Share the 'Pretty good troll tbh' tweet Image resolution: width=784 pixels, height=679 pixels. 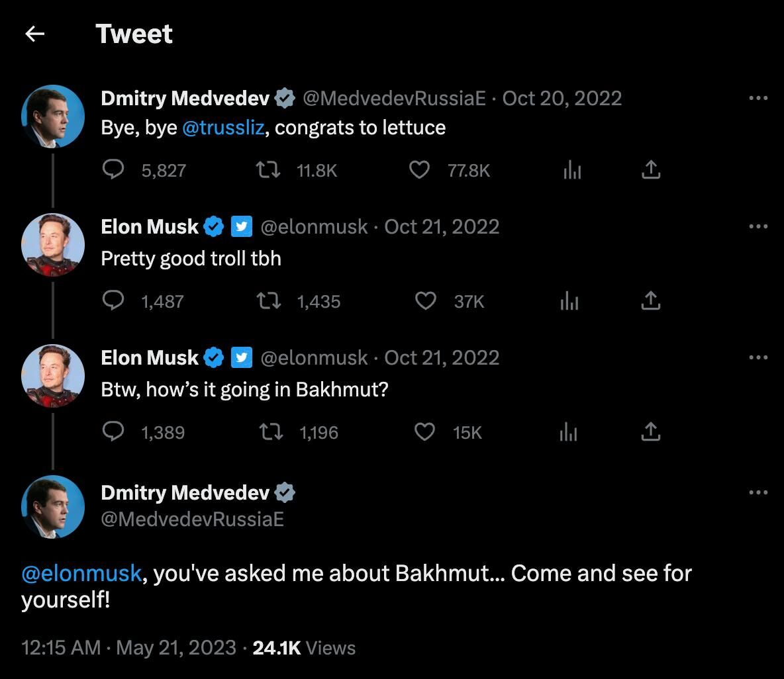pos(651,301)
